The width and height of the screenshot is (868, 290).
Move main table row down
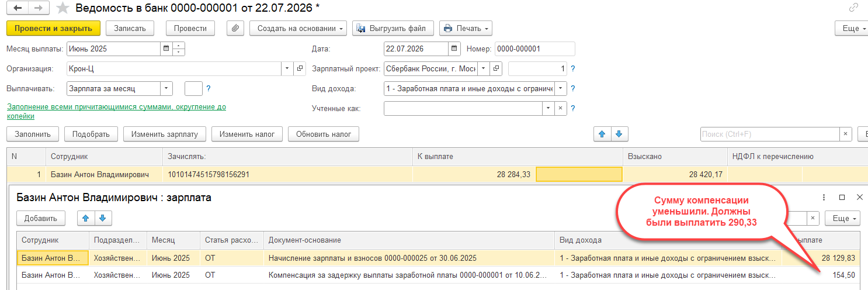coord(619,134)
